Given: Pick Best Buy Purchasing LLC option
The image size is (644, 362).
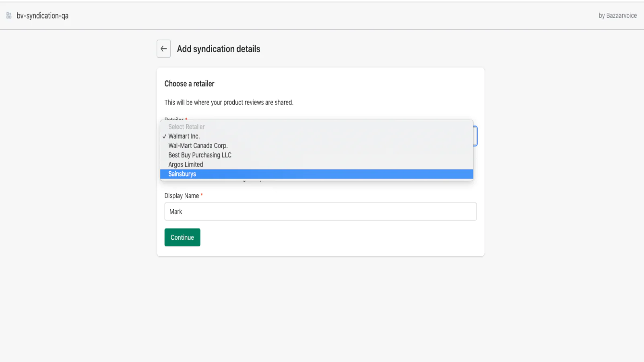Looking at the screenshot, I should coord(316,155).
